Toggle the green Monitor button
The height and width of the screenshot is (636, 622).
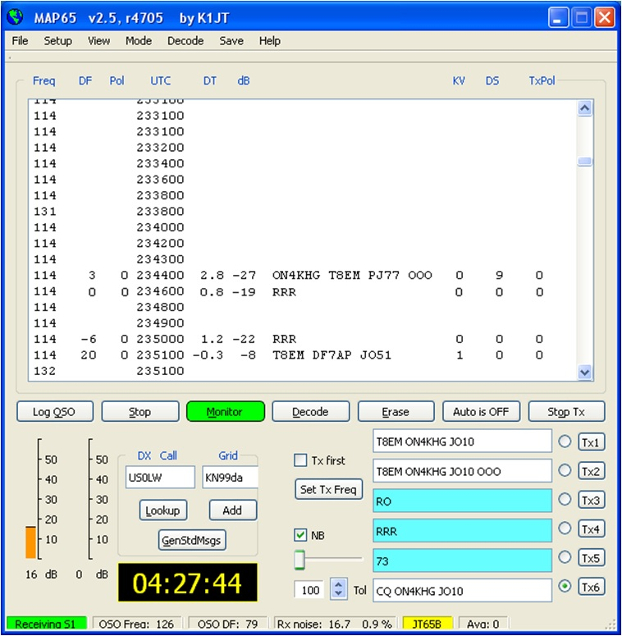click(225, 412)
